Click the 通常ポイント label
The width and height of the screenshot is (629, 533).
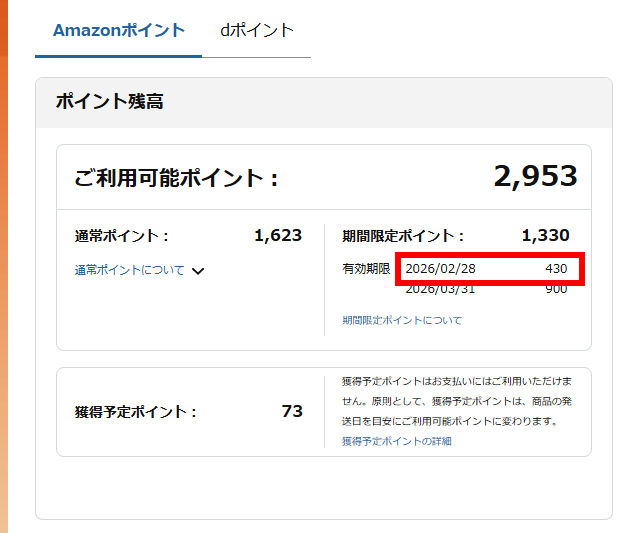coord(122,236)
